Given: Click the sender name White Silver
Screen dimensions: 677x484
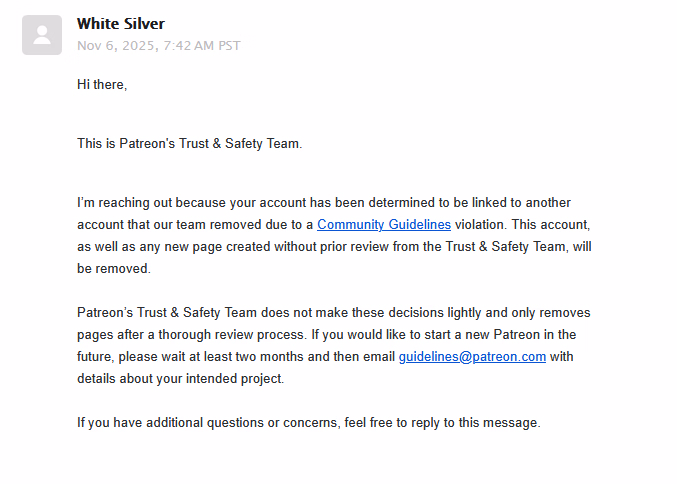Looking at the screenshot, I should pos(121,24).
